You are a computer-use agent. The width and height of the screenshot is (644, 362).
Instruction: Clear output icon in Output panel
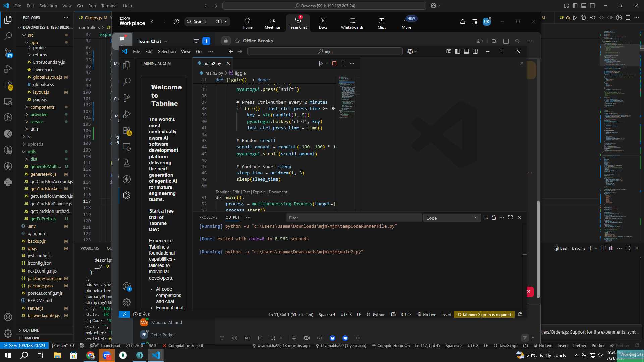coord(486,218)
